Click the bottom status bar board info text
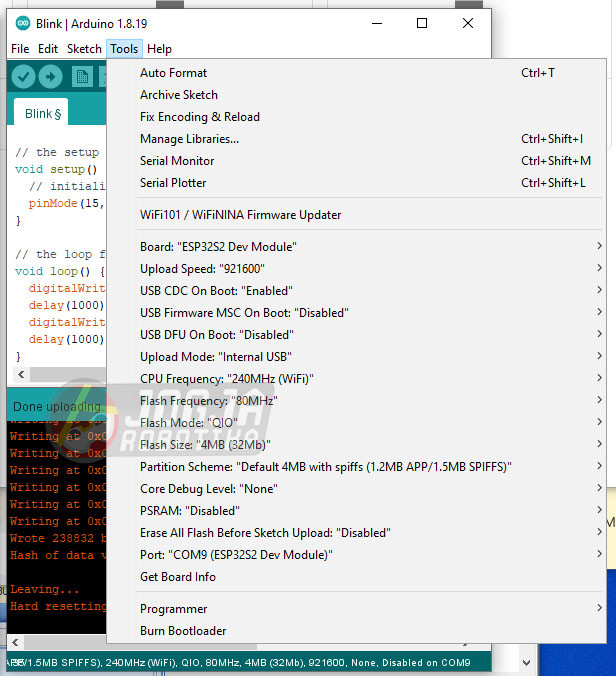The width and height of the screenshot is (616, 676). [x=238, y=663]
